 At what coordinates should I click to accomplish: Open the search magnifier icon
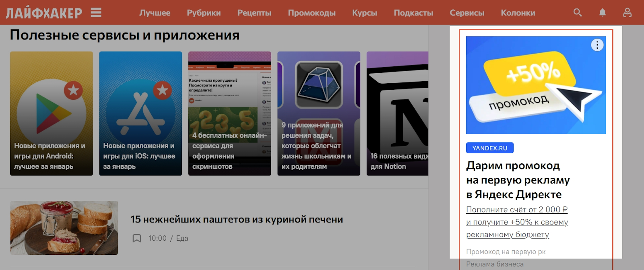578,13
